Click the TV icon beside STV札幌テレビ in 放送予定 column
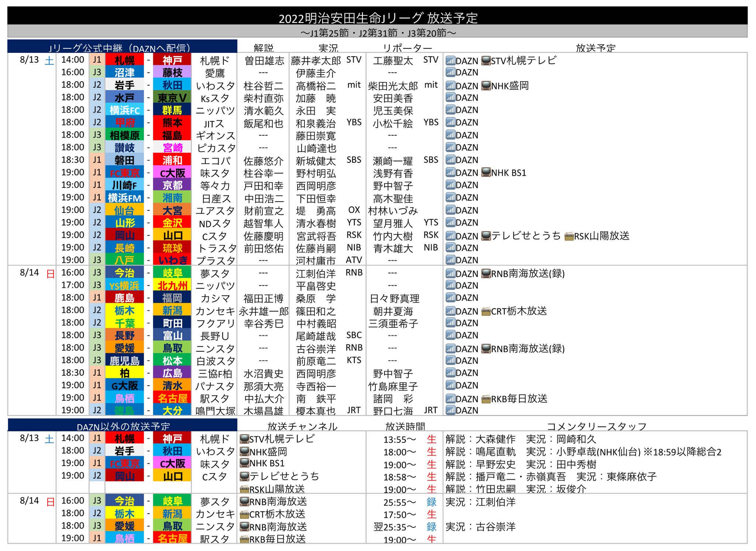756x551 pixels. 486,61
